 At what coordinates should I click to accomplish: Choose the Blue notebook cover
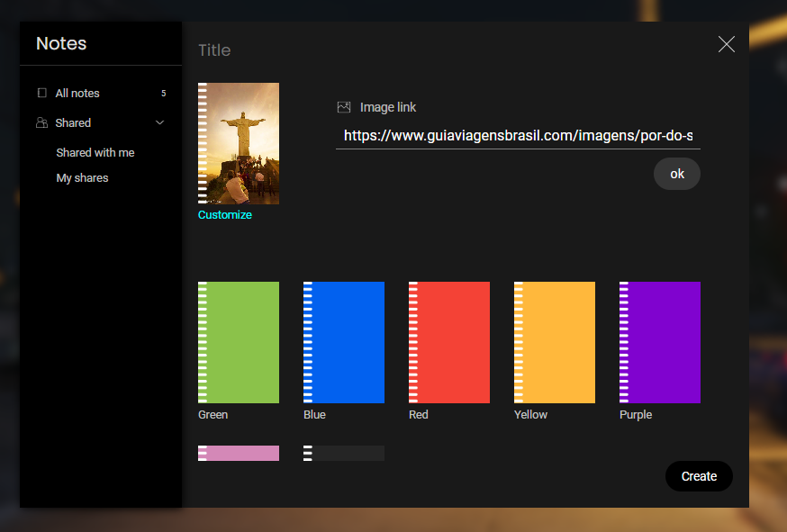(x=344, y=342)
